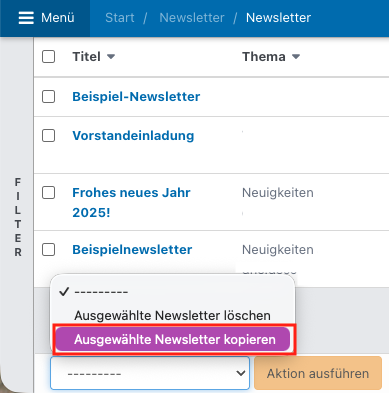Screen dimensions: 389x393
Task: Sort by the Titel column header
Action: point(94,57)
